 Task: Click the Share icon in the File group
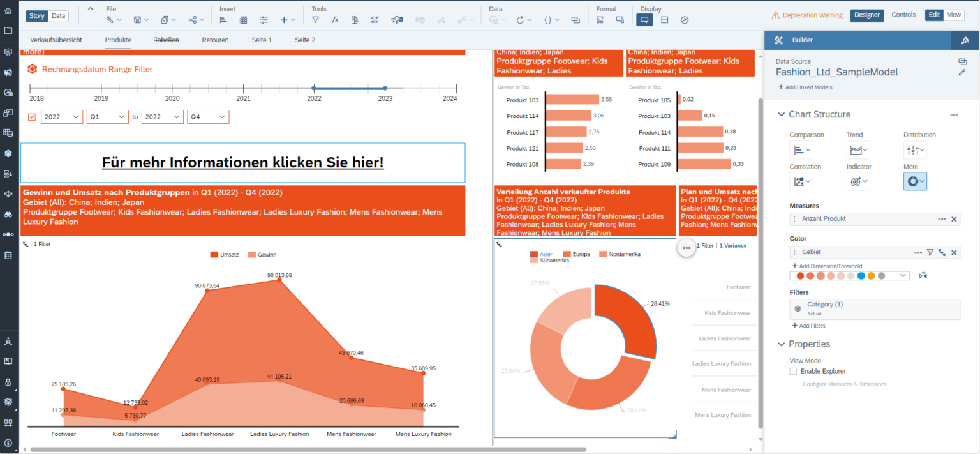[193, 20]
